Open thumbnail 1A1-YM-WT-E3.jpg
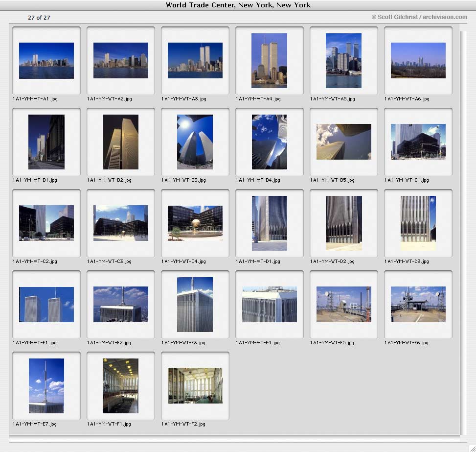 195,304
